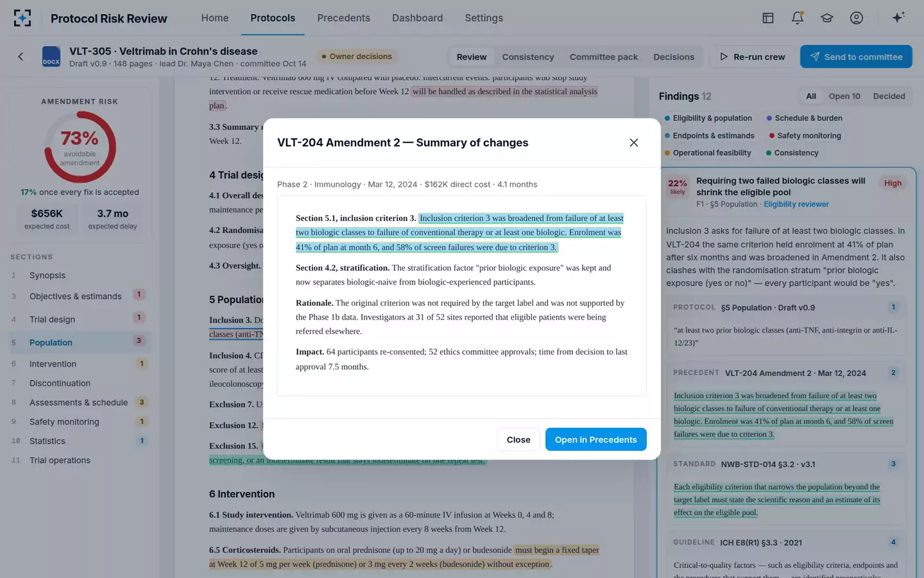Open the notifications bell
The height and width of the screenshot is (578, 924).
(x=798, y=18)
